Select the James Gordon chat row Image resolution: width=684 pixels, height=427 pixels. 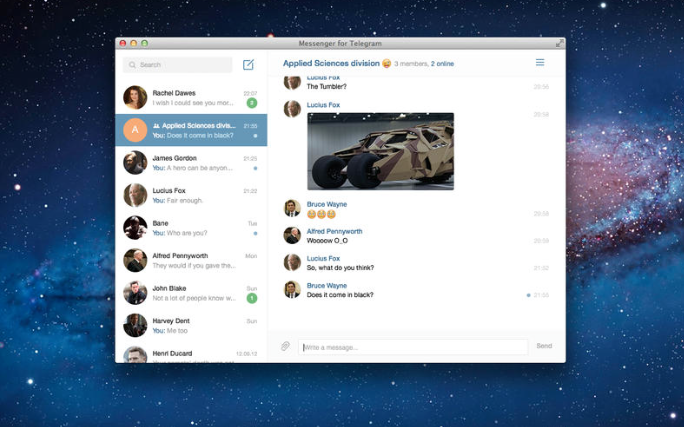pyautogui.click(x=191, y=163)
